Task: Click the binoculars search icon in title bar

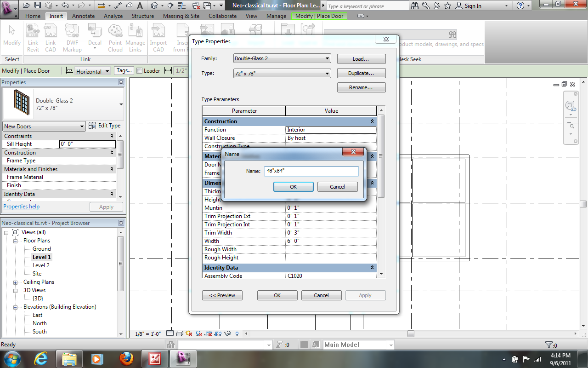Action: click(x=415, y=6)
